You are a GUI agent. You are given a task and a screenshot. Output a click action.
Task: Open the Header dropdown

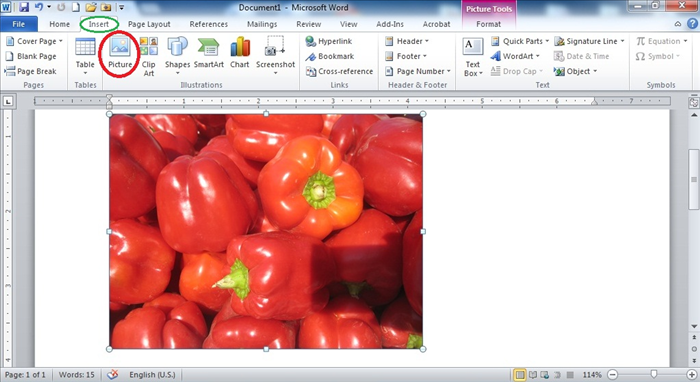407,41
